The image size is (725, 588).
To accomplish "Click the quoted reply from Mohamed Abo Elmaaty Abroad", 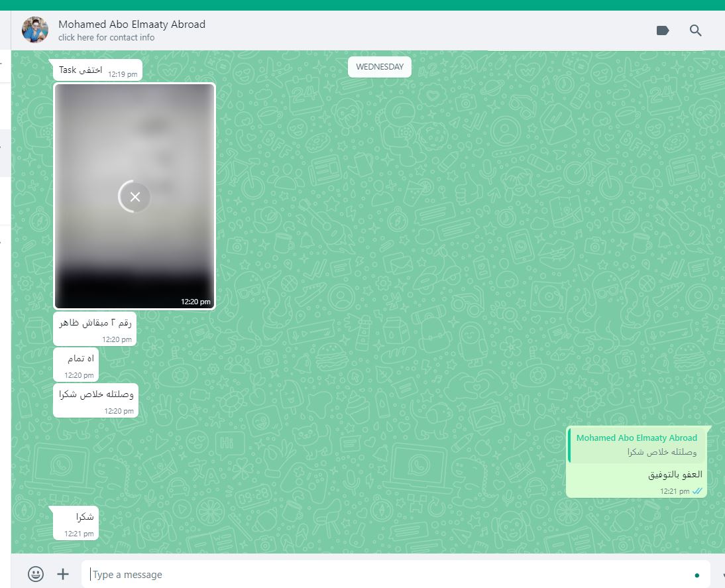I will click(x=637, y=445).
